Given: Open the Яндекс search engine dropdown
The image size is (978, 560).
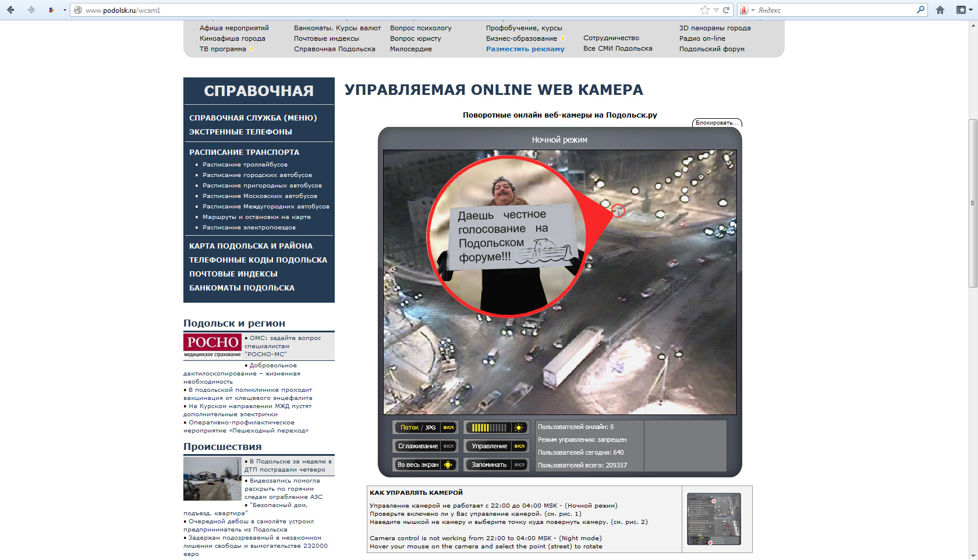Looking at the screenshot, I should point(747,10).
